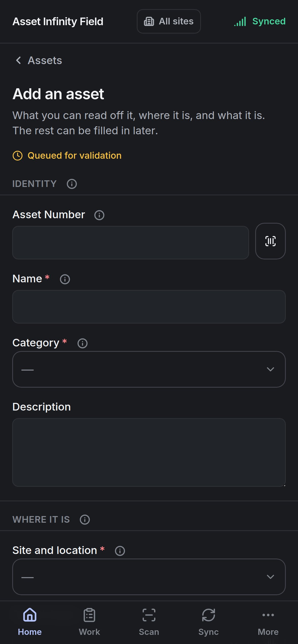The width and height of the screenshot is (298, 644).
Task: Switch to the Home tab
Action: 30,622
